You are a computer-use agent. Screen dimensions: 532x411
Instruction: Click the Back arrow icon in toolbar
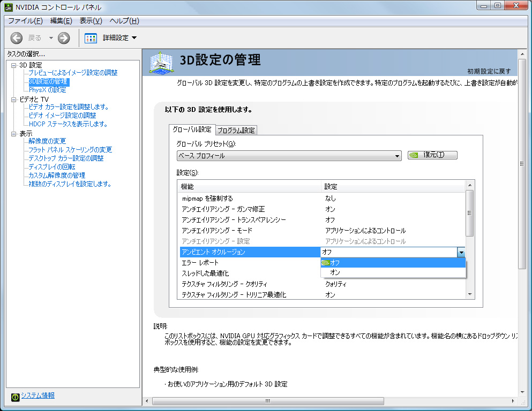point(16,38)
